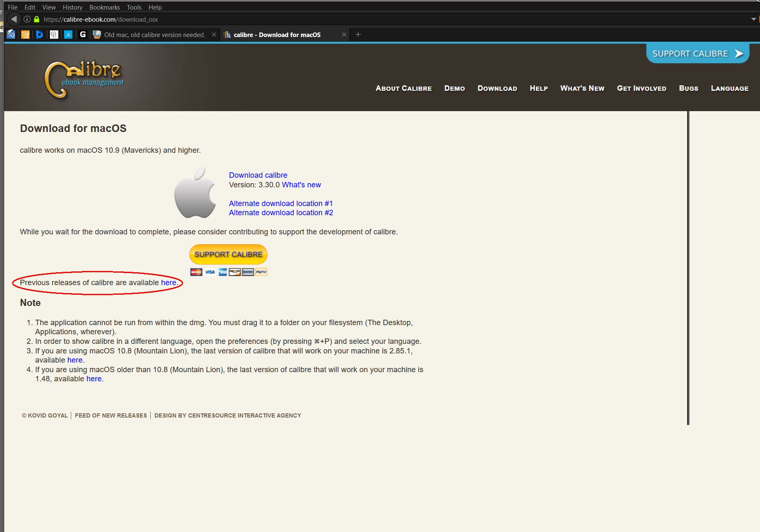This screenshot has height=532, width=760.
Task: Click the 'here' link for calibre 2.85.1
Action: point(75,360)
